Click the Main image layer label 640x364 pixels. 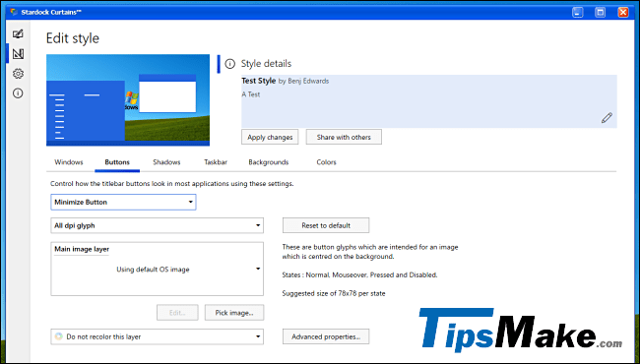(82, 249)
